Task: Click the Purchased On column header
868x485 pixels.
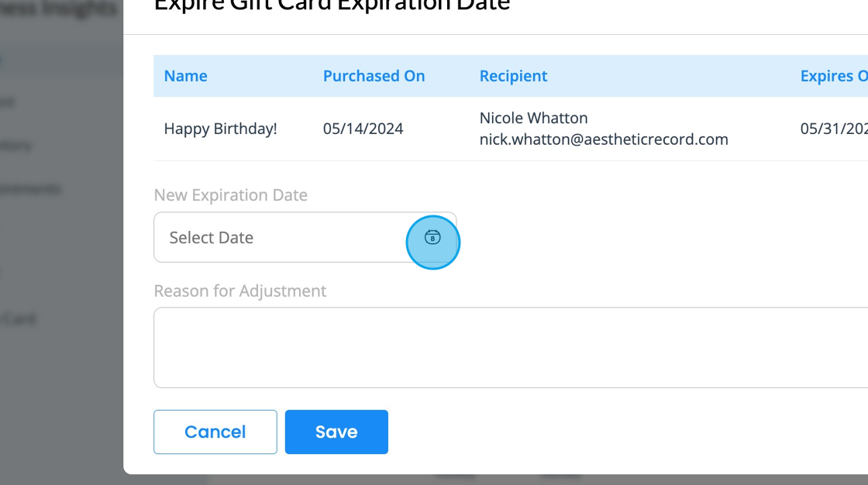Action: coord(374,76)
